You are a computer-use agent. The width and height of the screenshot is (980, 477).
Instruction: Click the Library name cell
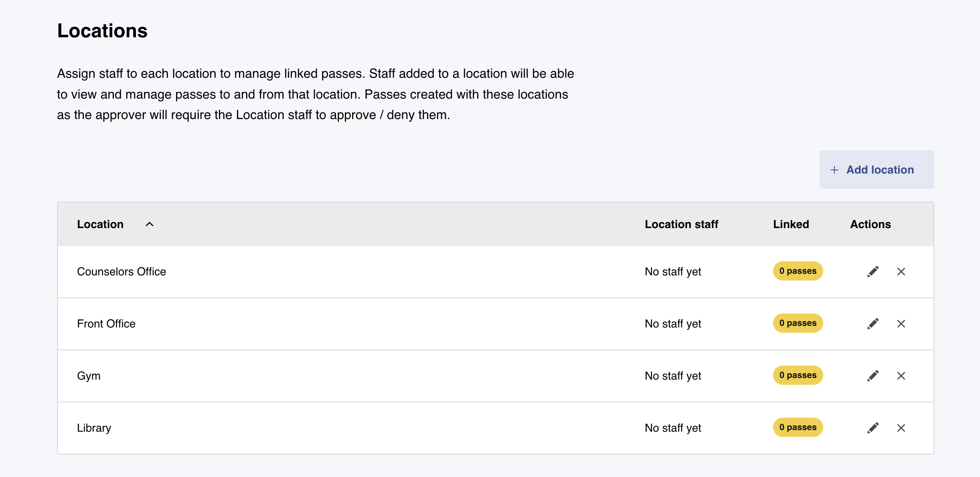point(94,428)
